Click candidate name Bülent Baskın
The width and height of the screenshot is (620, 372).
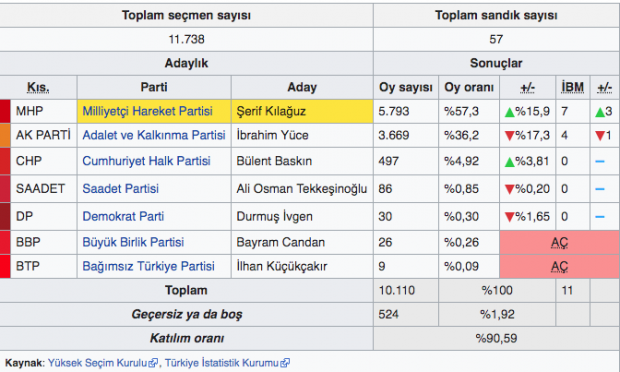pyautogui.click(x=274, y=161)
